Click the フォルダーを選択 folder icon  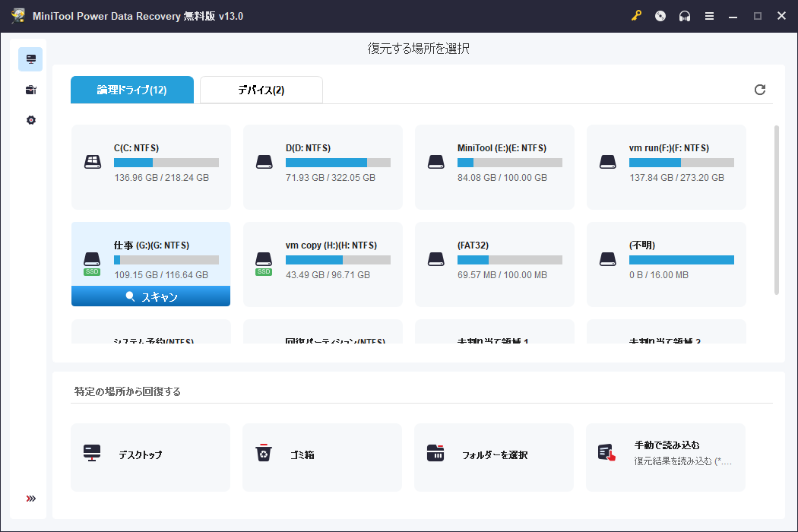coord(435,453)
